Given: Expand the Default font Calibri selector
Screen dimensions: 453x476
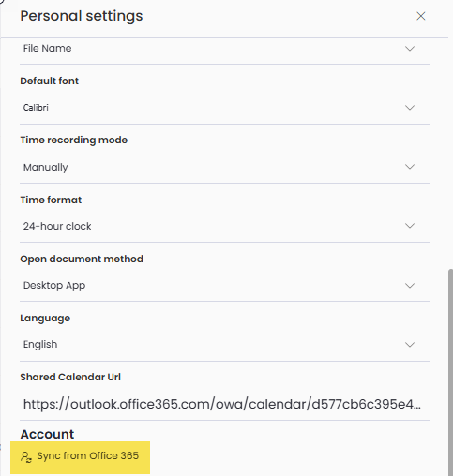Looking at the screenshot, I should [224, 108].
